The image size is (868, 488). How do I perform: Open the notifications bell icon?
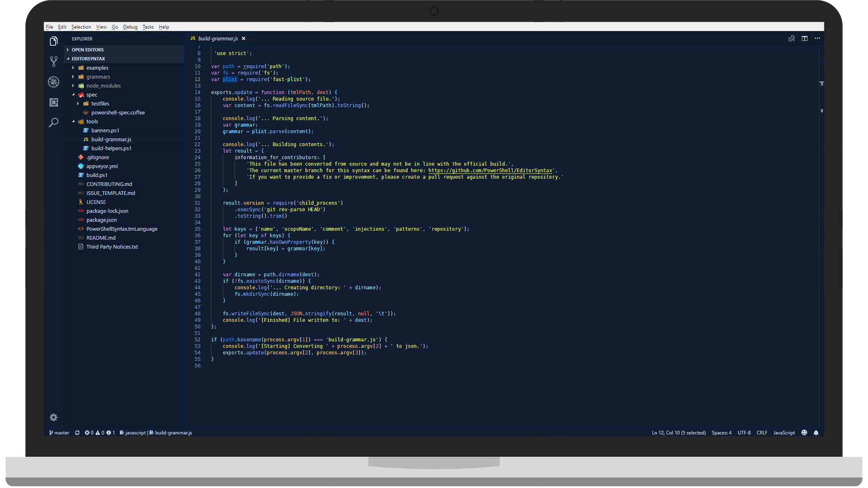[x=816, y=433]
